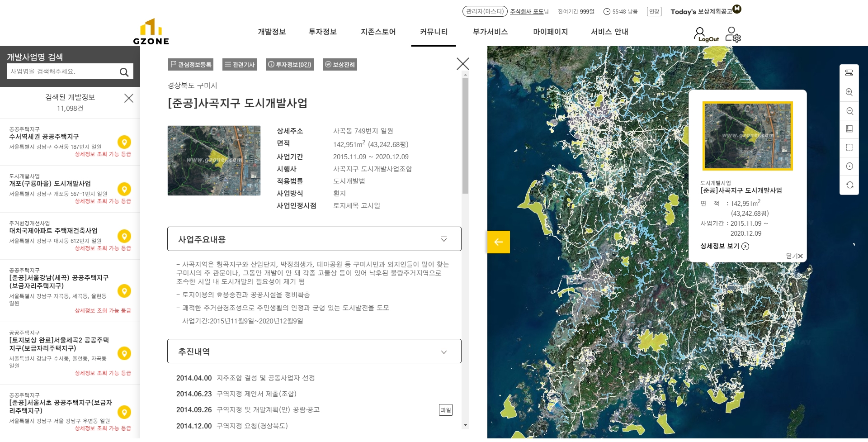868x442 pixels.
Task: Open the 서비스 안내 menu
Action: click(x=609, y=32)
